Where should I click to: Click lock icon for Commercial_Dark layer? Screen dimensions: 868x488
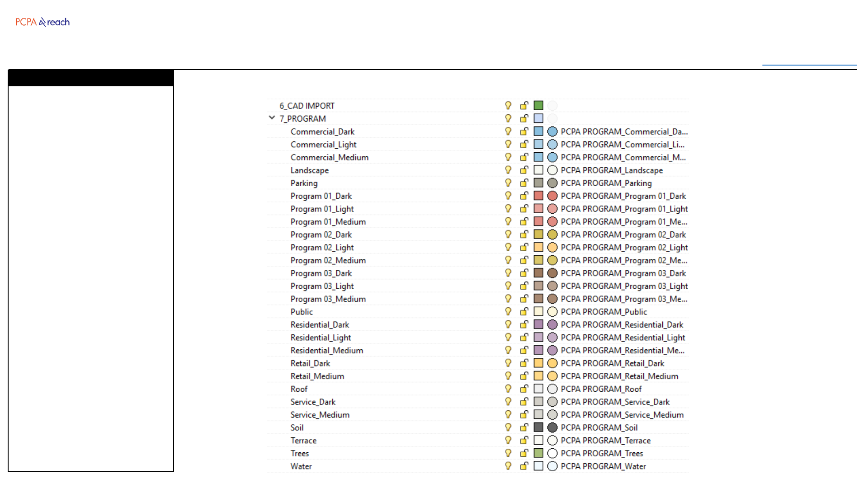point(524,131)
